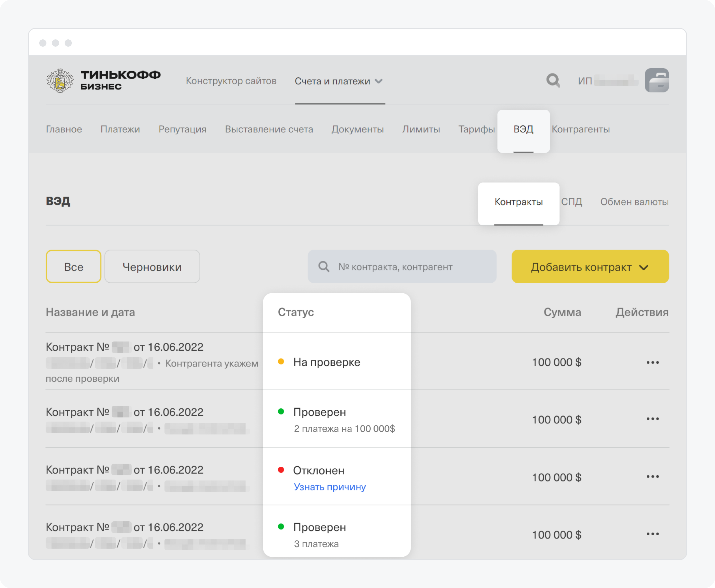The height and width of the screenshot is (588, 715).
Task: Click the 100 000 $ sum in На проверке row
Action: coord(556,362)
